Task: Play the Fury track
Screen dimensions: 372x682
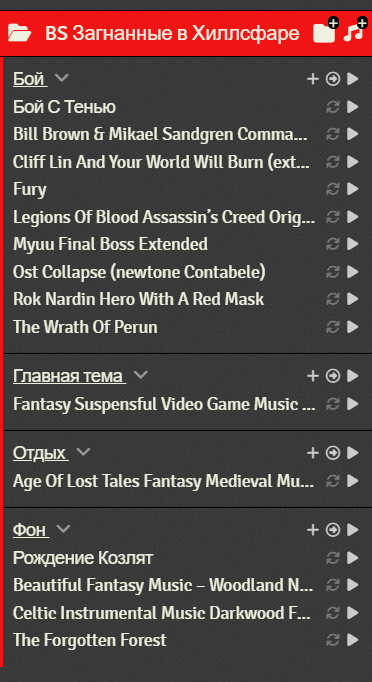Action: [x=352, y=189]
